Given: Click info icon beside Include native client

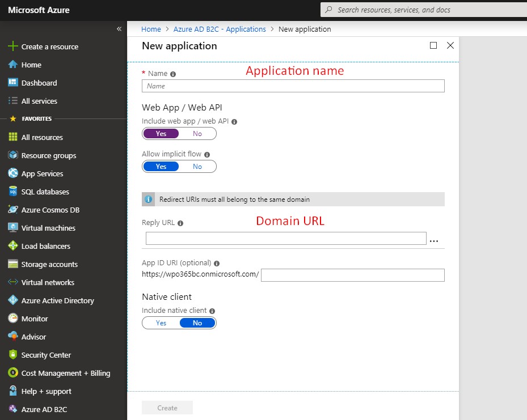Looking at the screenshot, I should click(x=212, y=311).
